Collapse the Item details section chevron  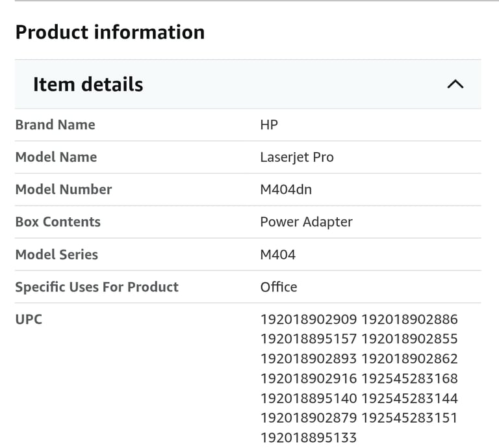coord(455,85)
